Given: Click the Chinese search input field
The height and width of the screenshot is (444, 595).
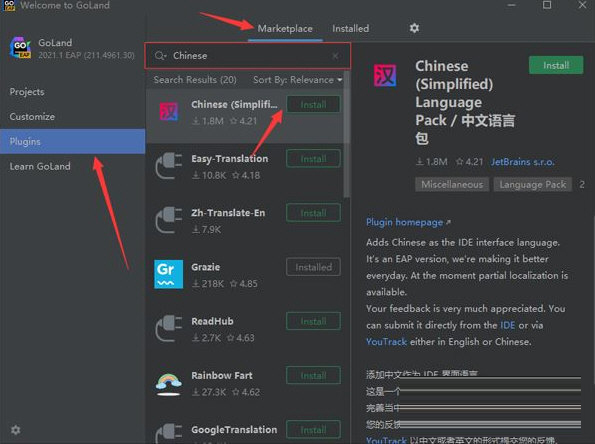Looking at the screenshot, I should click(x=247, y=56).
